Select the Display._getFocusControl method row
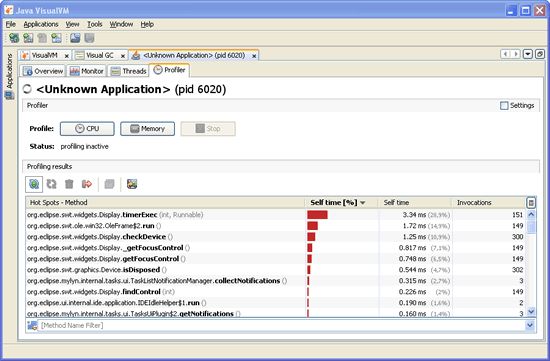This screenshot has height=361, width=550. pyautogui.click(x=276, y=248)
